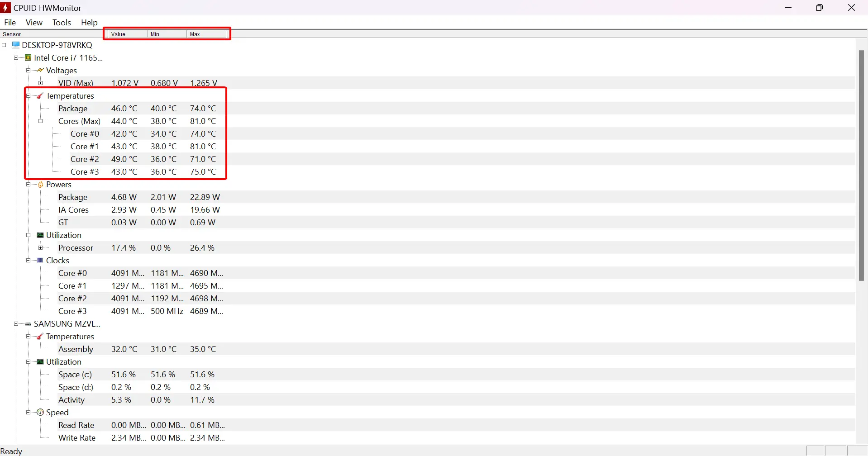Expand the VID (Max) entry
The image size is (868, 456).
pyautogui.click(x=41, y=83)
